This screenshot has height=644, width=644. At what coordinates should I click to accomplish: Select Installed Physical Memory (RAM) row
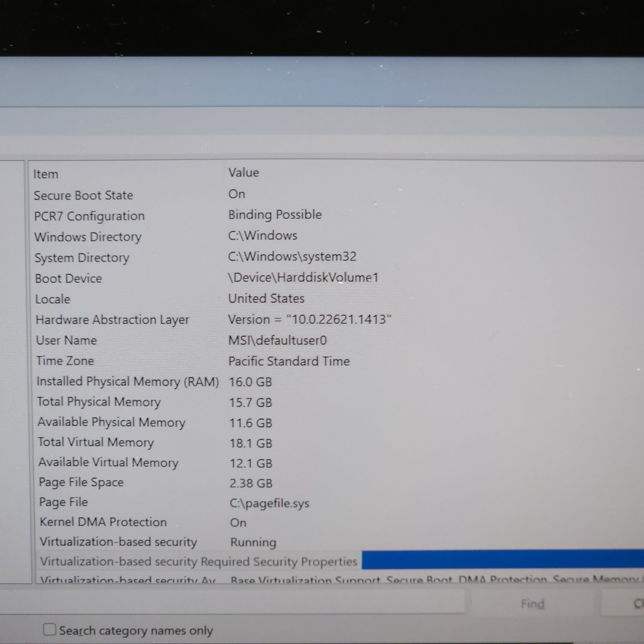tap(128, 381)
